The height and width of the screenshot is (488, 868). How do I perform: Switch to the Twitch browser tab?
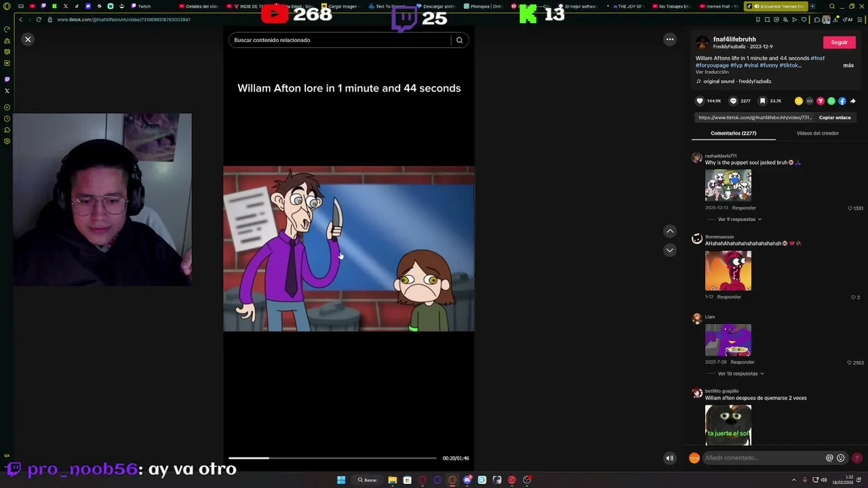point(141,6)
